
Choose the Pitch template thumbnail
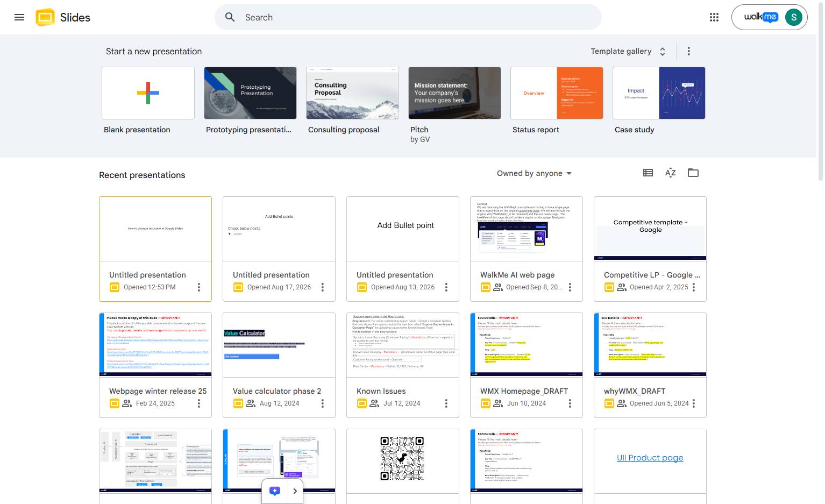point(454,93)
